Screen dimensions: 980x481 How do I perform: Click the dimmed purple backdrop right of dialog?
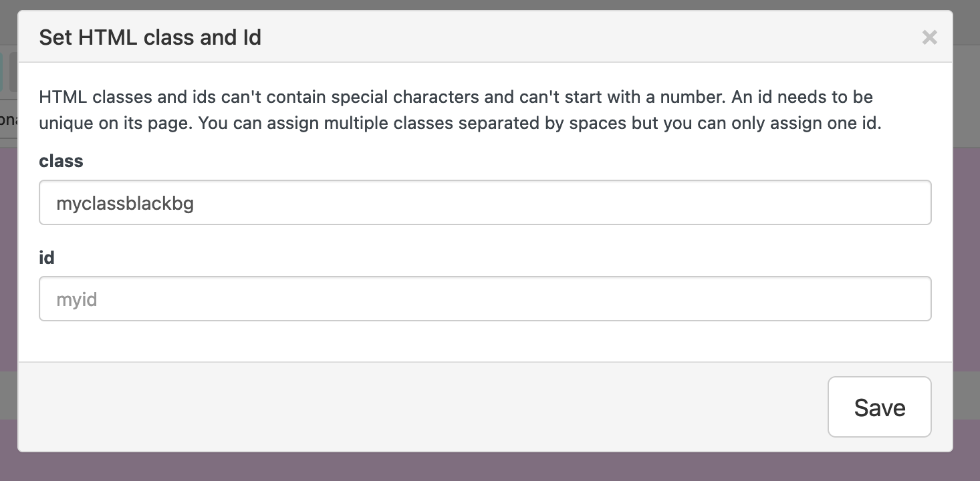click(967, 267)
